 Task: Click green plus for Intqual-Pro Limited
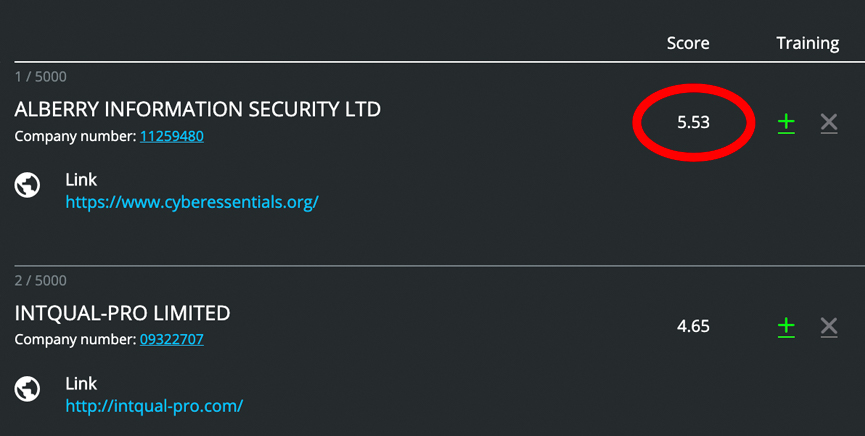coord(786,327)
